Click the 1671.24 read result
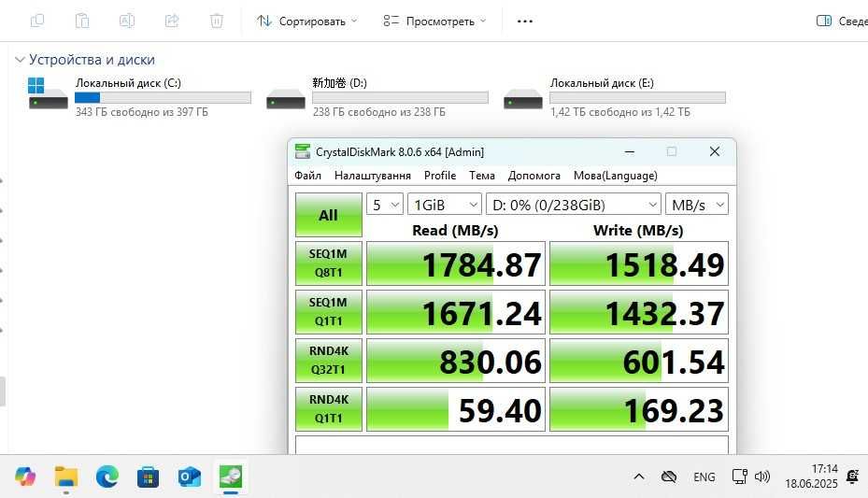Viewport: 868px width, 498px height. (x=456, y=312)
